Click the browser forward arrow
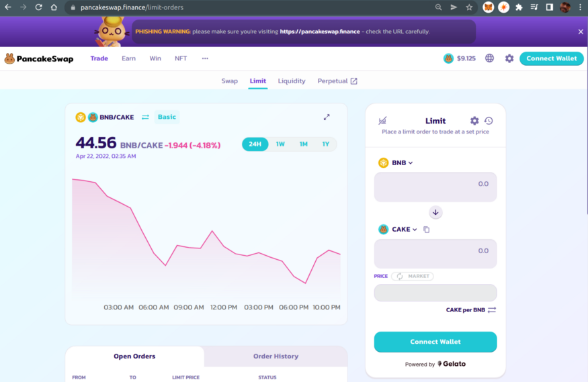588x382 pixels. (x=24, y=7)
